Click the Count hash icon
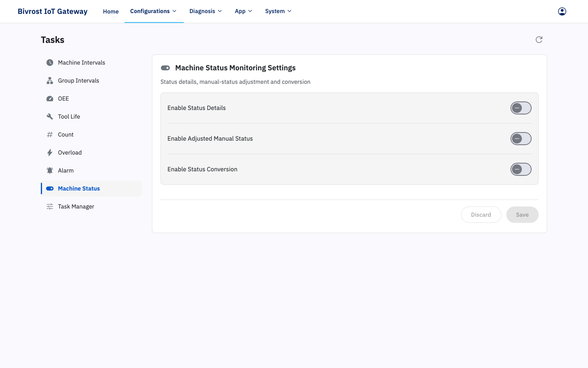Viewport: 588px width, 368px height. coord(50,135)
